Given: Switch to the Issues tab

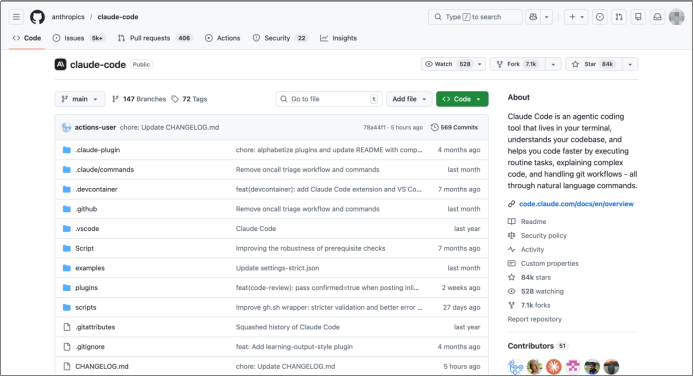Looking at the screenshot, I should click(78, 38).
